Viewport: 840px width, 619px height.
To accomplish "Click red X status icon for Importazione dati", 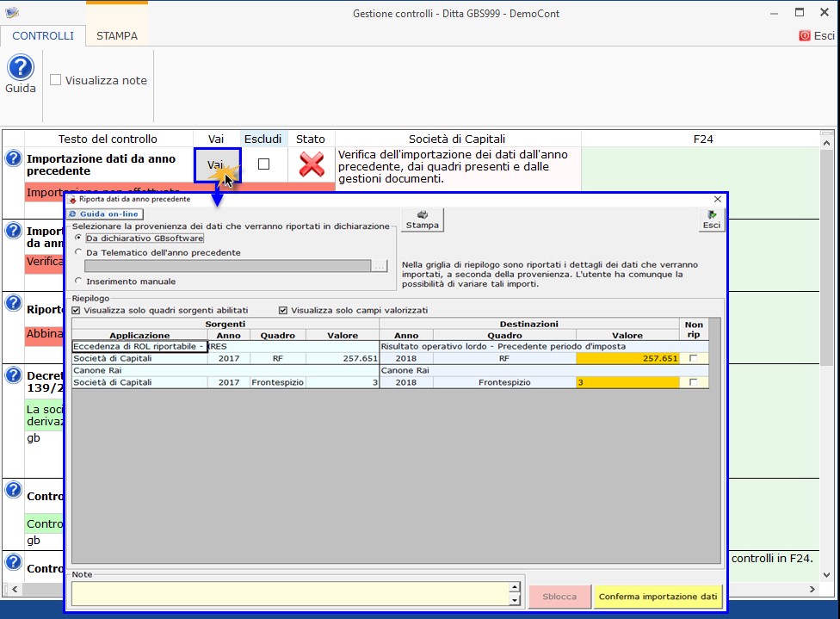I will pos(311,164).
